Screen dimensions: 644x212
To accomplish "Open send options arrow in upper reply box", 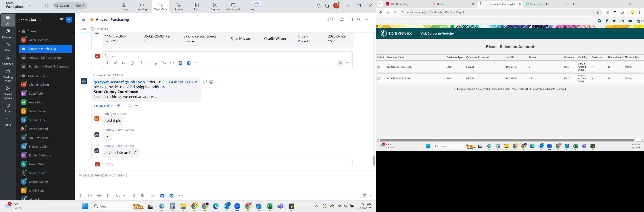I will 347,63.
